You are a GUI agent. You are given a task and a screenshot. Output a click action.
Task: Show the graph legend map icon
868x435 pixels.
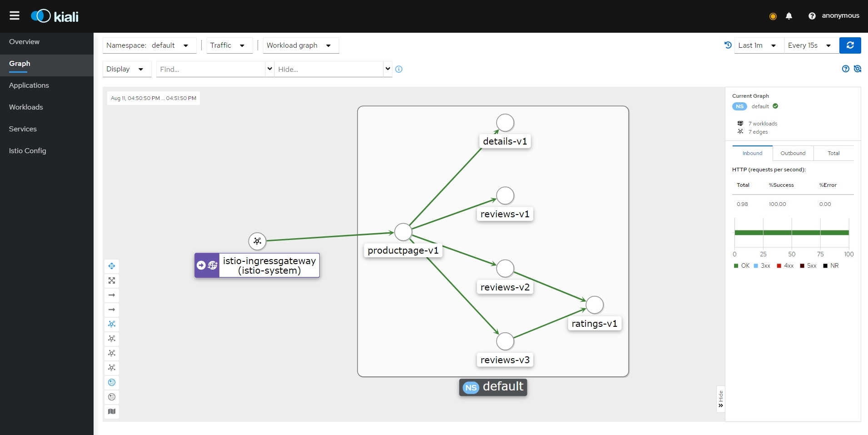[x=112, y=411]
